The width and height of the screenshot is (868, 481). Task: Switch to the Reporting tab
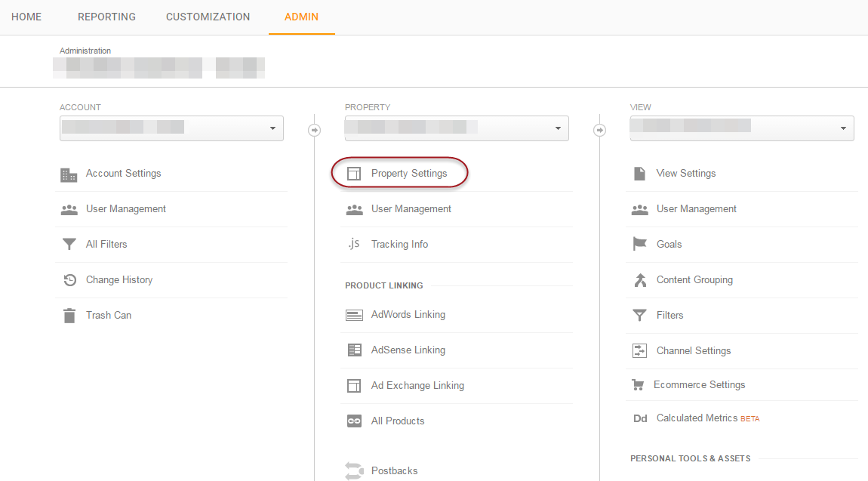pyautogui.click(x=106, y=17)
